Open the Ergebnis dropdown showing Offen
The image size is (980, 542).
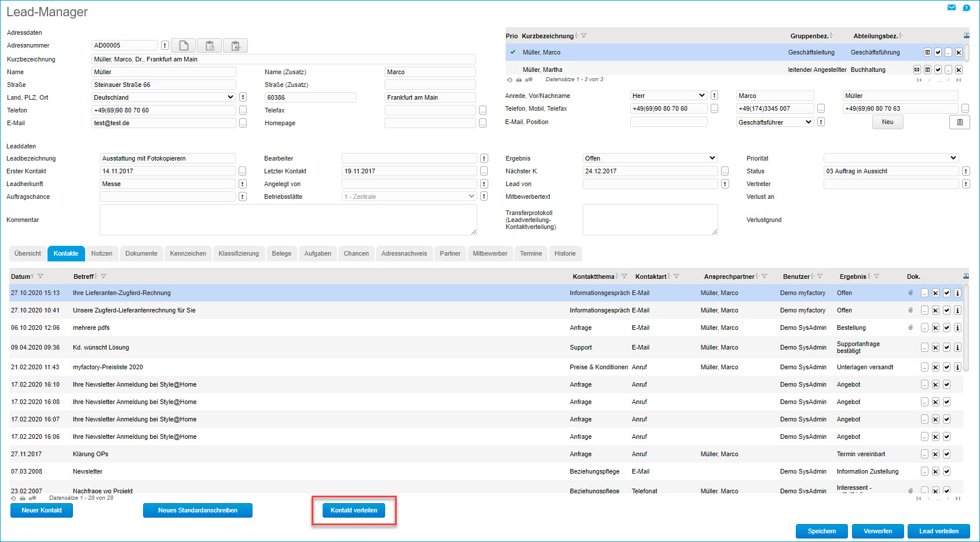tap(650, 158)
